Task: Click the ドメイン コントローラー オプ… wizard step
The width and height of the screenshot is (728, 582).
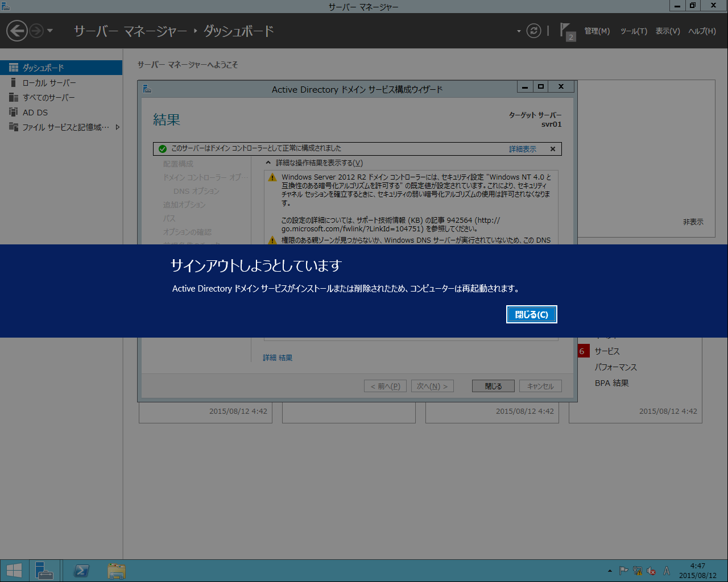Action: tap(206, 177)
